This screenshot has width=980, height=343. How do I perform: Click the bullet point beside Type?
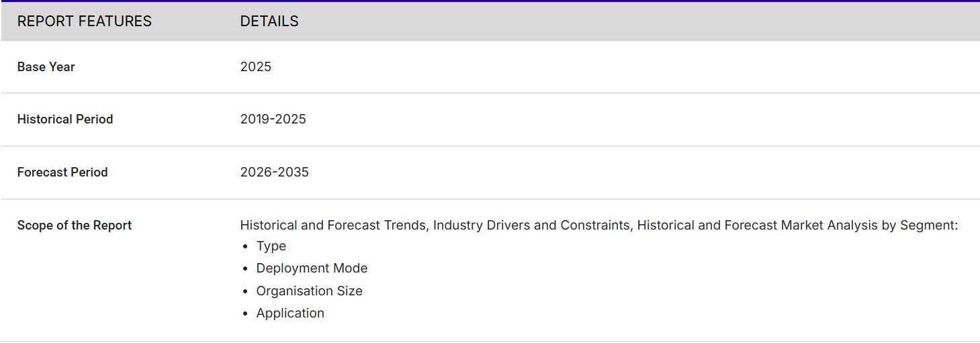(245, 247)
